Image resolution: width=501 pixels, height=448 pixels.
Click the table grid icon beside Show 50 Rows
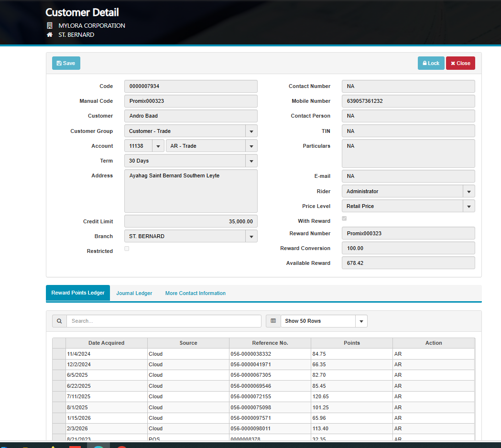[273, 321]
